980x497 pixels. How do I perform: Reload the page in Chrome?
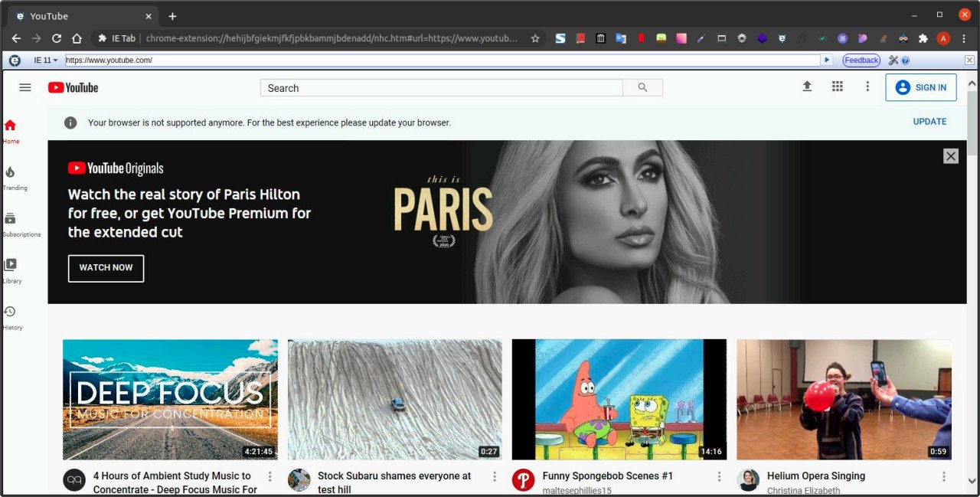(57, 38)
